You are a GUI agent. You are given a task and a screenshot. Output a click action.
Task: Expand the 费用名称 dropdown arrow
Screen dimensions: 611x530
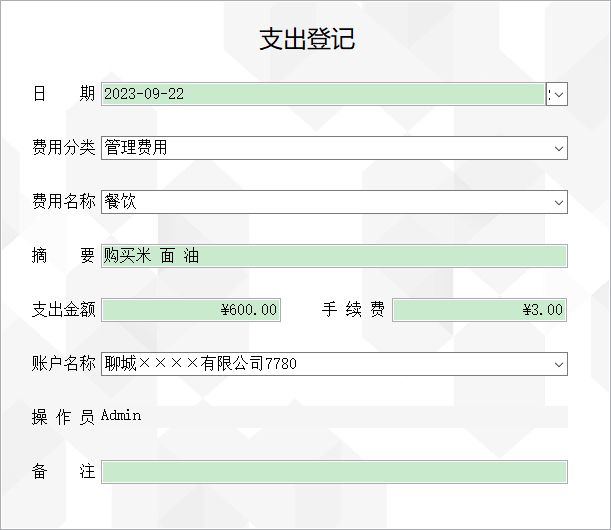pyautogui.click(x=559, y=202)
